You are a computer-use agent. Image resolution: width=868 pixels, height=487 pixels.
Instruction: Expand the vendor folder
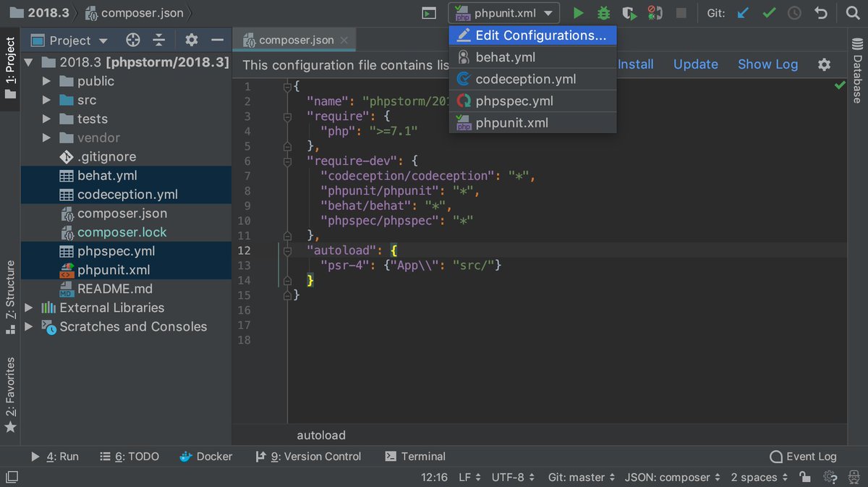(x=47, y=137)
